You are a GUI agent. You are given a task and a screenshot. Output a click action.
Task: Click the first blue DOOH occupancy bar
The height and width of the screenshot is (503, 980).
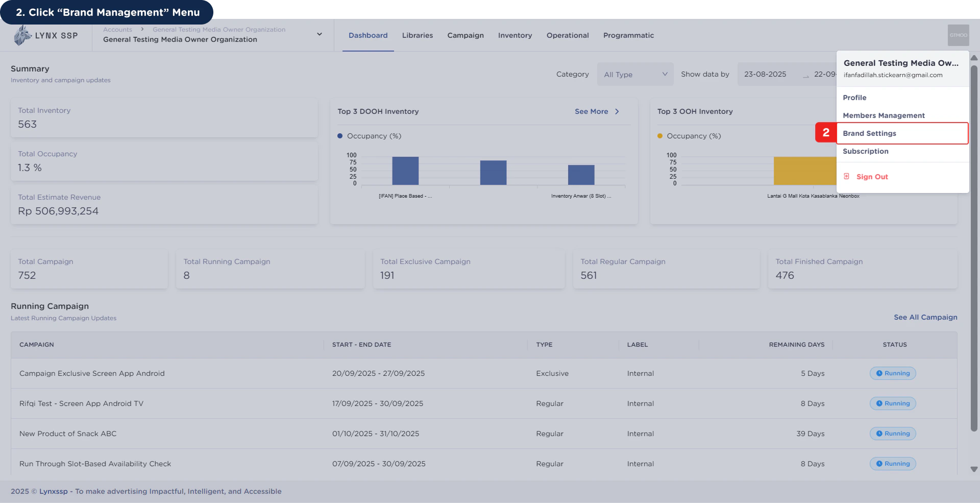[405, 171]
